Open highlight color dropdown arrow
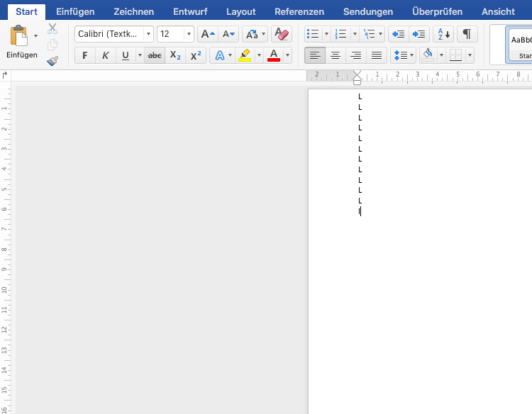Image resolution: width=532 pixels, height=414 pixels. 259,55
